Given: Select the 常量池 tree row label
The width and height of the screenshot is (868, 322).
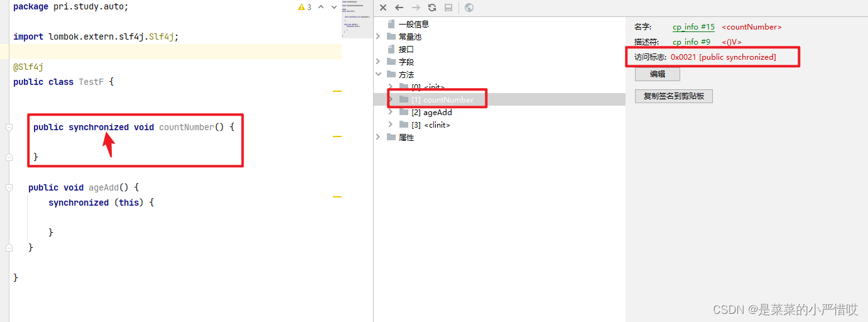Looking at the screenshot, I should [x=410, y=36].
